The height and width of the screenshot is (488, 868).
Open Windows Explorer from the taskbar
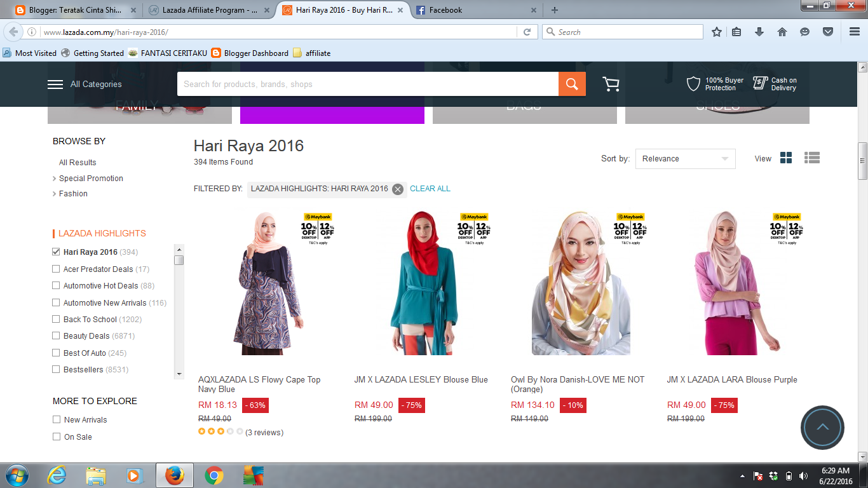[x=96, y=475]
